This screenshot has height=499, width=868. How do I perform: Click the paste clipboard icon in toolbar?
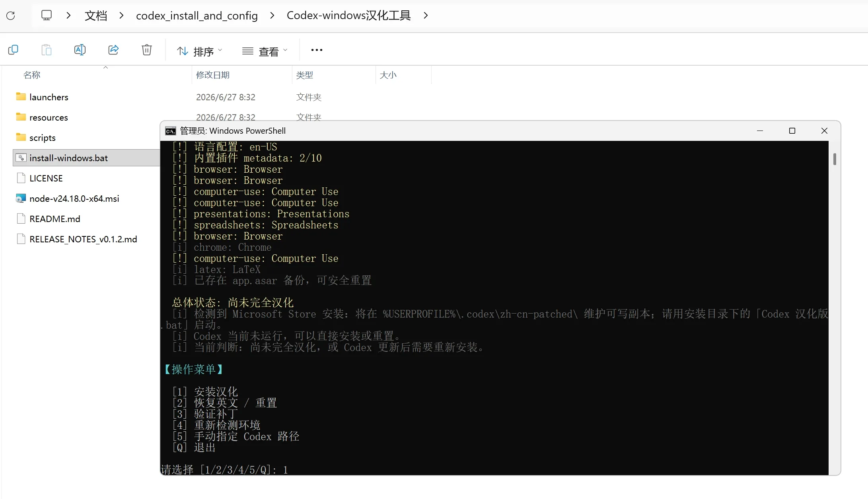pos(47,50)
